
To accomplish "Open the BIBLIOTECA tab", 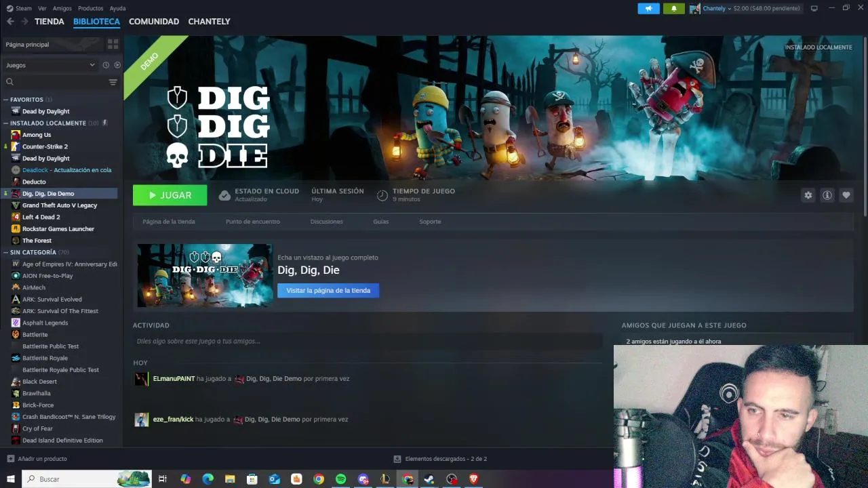I will pyautogui.click(x=96, y=22).
